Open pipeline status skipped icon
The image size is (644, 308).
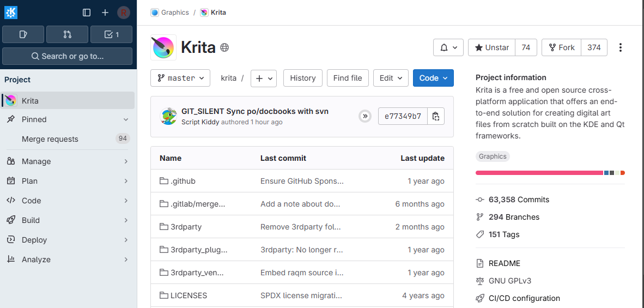point(364,116)
